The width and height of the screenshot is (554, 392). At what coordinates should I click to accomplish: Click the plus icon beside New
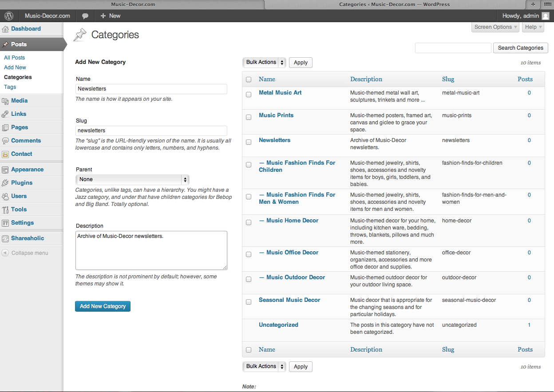tap(103, 16)
